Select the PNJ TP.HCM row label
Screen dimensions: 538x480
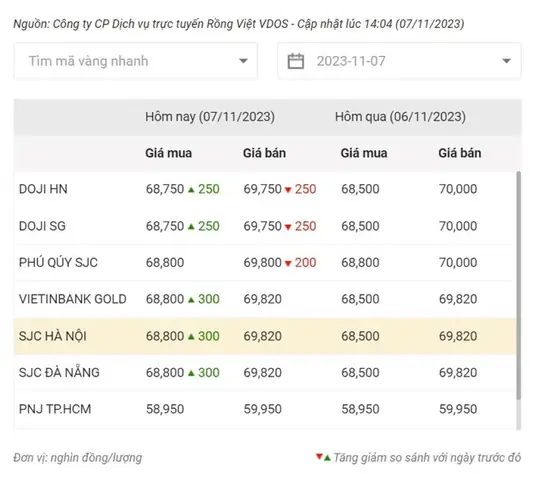55,409
